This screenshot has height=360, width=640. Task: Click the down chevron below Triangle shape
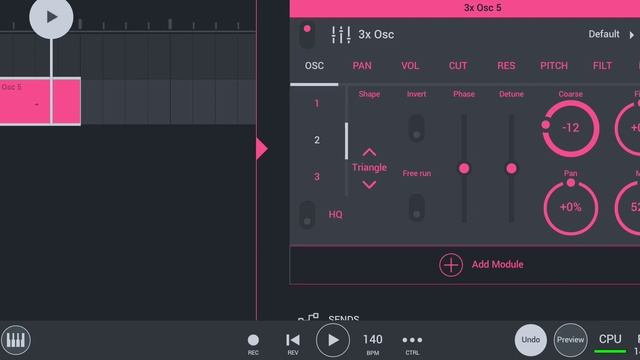point(369,185)
